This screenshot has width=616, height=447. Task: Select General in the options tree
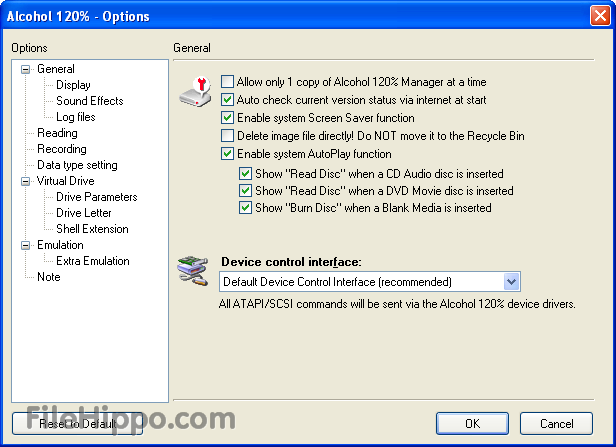[x=56, y=69]
